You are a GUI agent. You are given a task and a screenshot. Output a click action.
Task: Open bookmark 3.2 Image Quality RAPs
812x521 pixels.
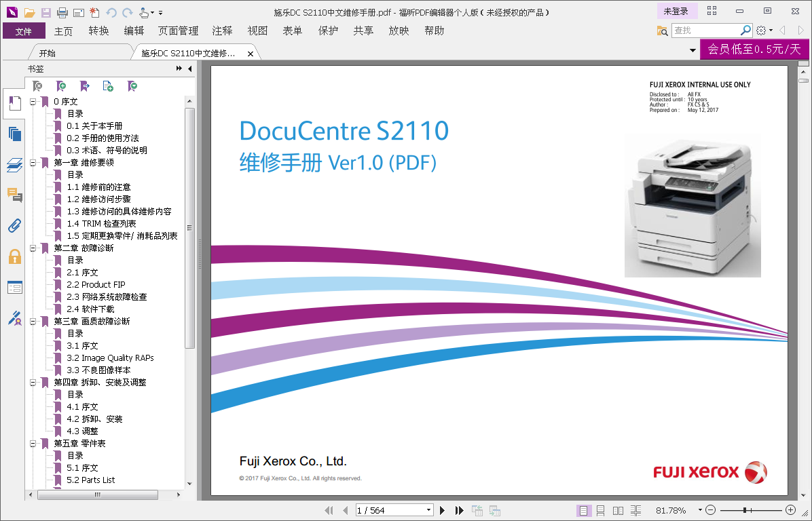(x=110, y=358)
